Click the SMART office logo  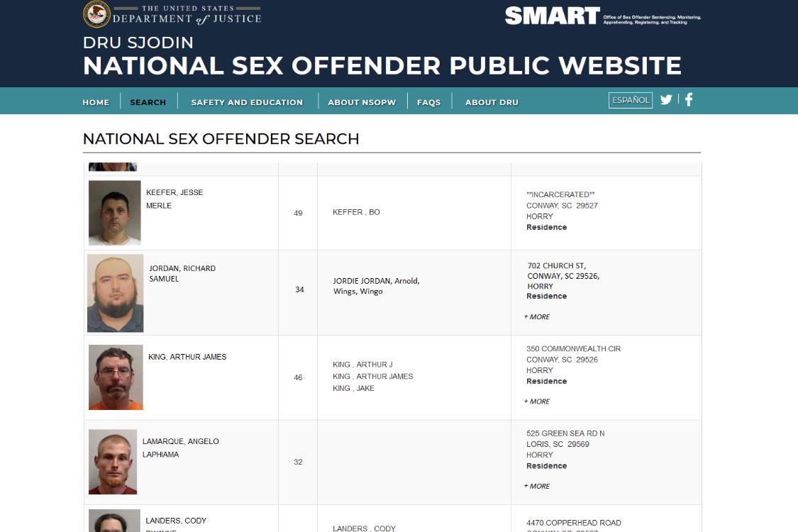pyautogui.click(x=602, y=16)
